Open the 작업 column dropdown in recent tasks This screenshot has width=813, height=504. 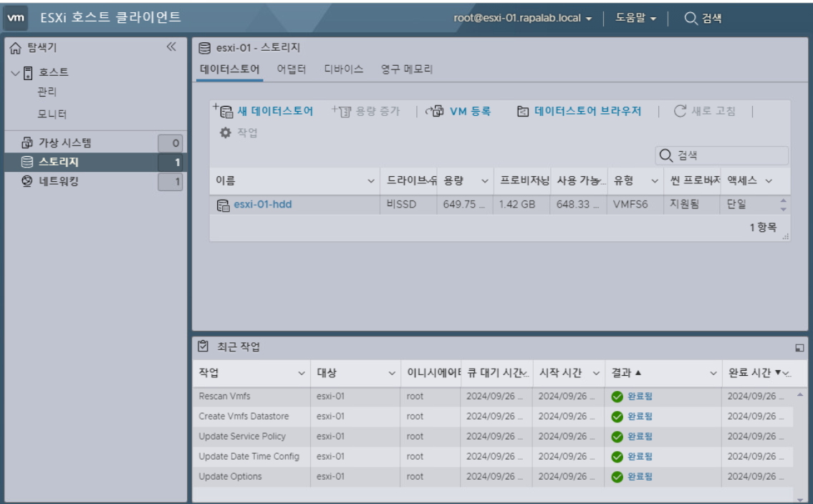pyautogui.click(x=302, y=373)
